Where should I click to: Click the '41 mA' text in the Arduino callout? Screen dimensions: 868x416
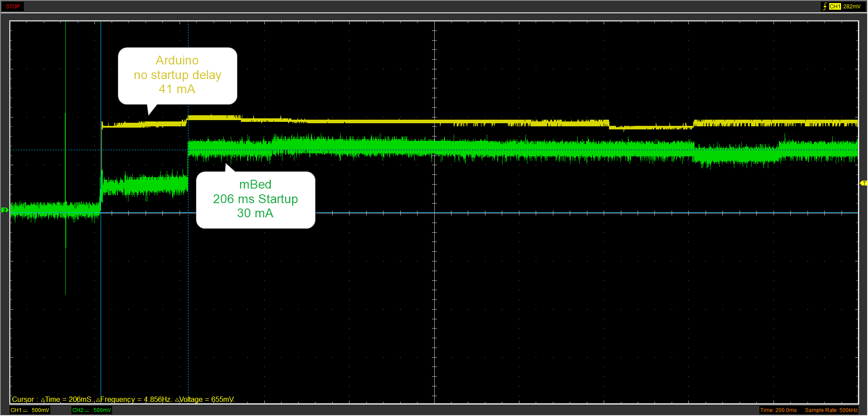tap(177, 89)
